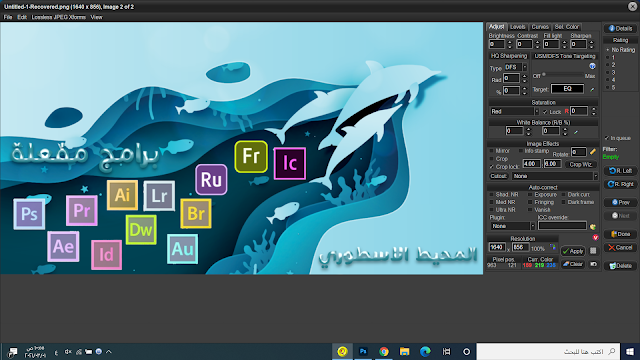The width and height of the screenshot is (640, 360).
Task: Pick the Target tone eyedropper
Action: coord(592,89)
